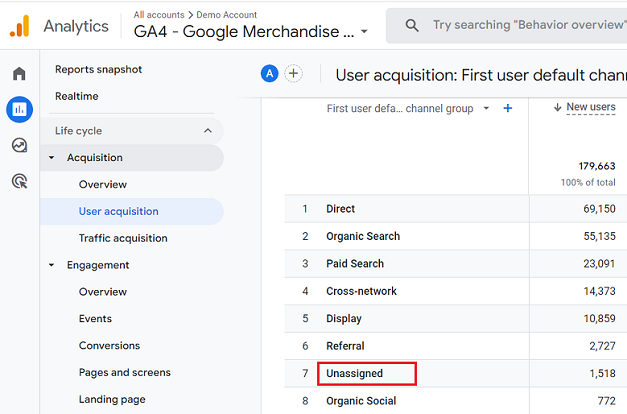
Task: Open the Landing page report
Action: [112, 399]
